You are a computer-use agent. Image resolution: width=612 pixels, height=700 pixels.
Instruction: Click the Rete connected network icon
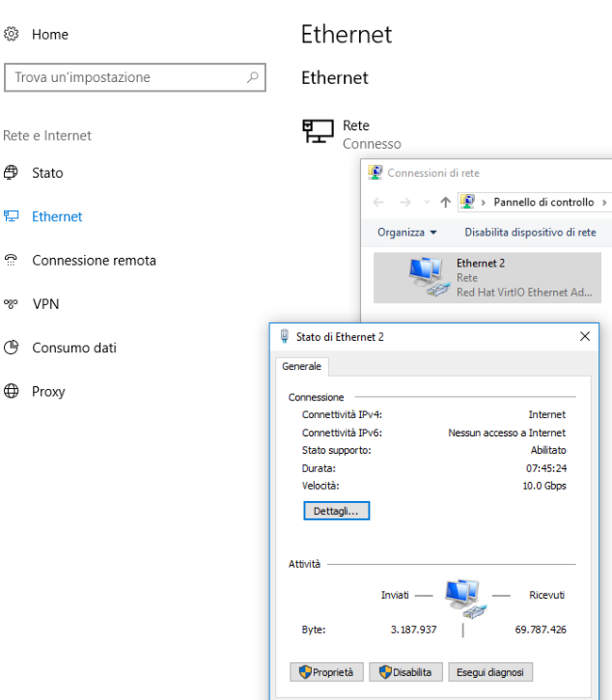318,132
